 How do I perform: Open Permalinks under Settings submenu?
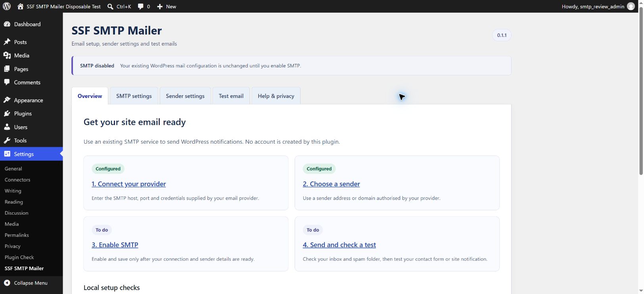[x=17, y=235]
